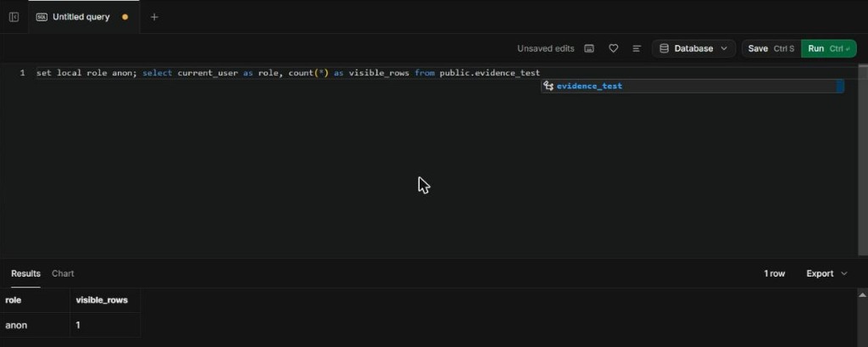Select evidence_test autocomplete suggestion

pyautogui.click(x=692, y=86)
